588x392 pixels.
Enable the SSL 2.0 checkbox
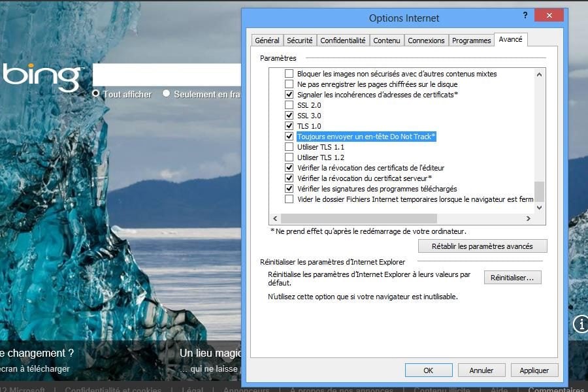point(289,105)
